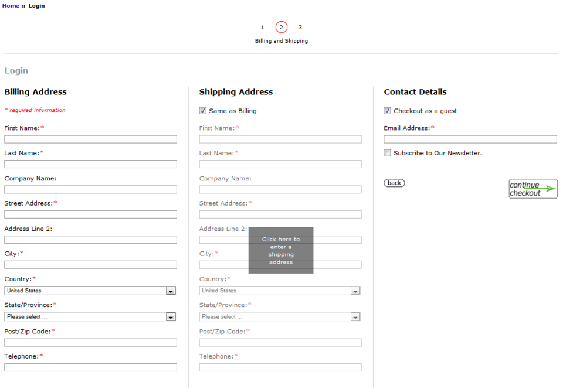Click the billing City field

pos(90,264)
